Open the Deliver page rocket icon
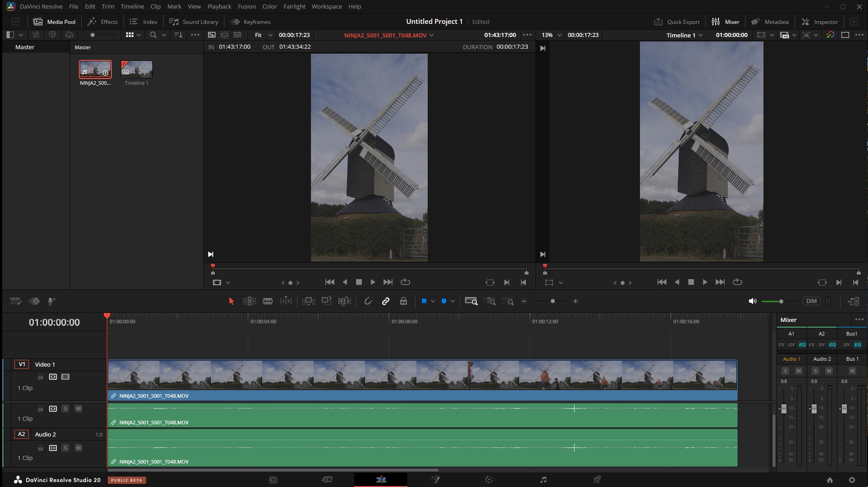 click(597, 480)
